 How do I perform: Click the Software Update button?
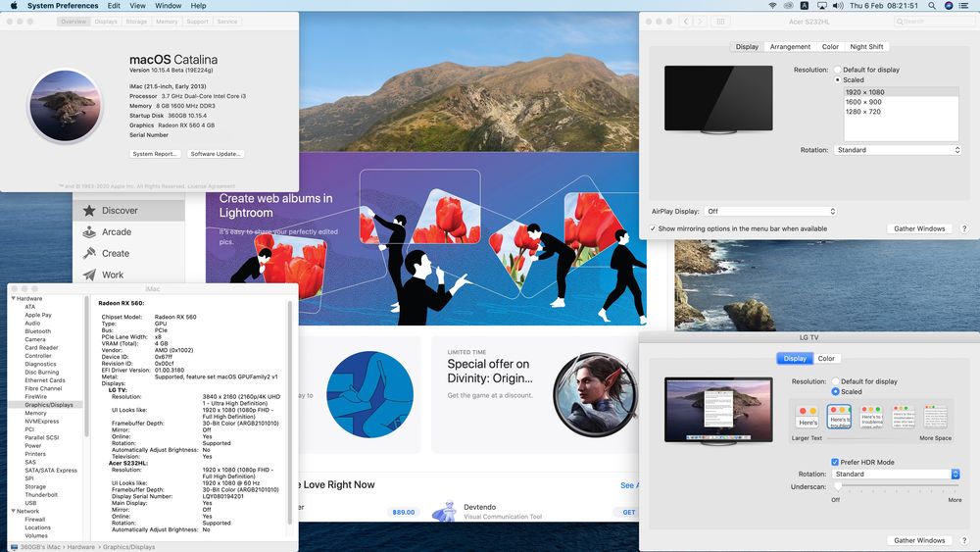217,154
